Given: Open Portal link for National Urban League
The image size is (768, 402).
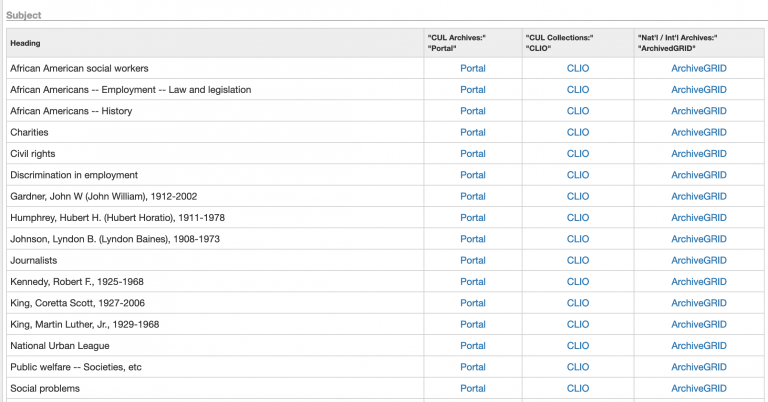Looking at the screenshot, I should click(x=473, y=346).
